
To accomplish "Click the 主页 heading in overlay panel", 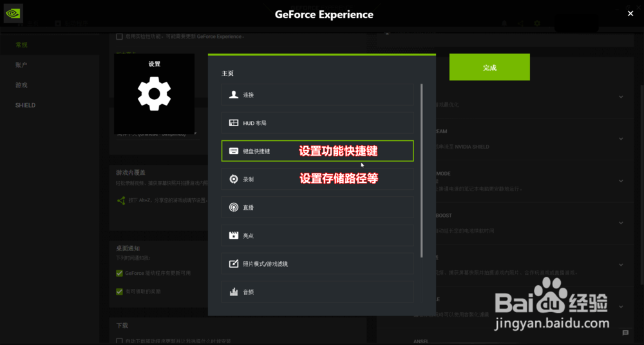I will coord(227,73).
